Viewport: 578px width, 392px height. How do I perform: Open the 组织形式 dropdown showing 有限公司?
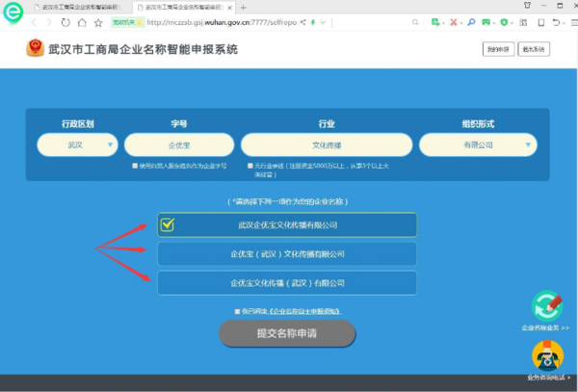click(478, 144)
